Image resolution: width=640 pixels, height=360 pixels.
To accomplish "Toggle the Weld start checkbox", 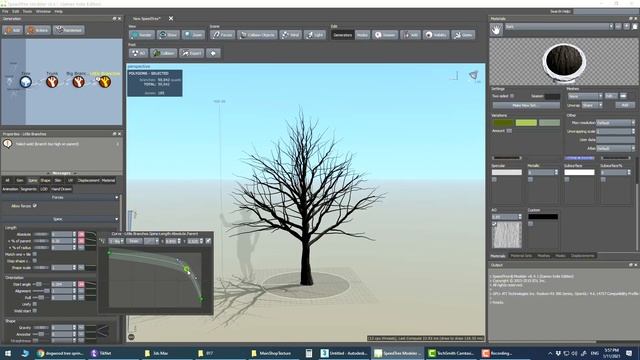I will [35, 311].
